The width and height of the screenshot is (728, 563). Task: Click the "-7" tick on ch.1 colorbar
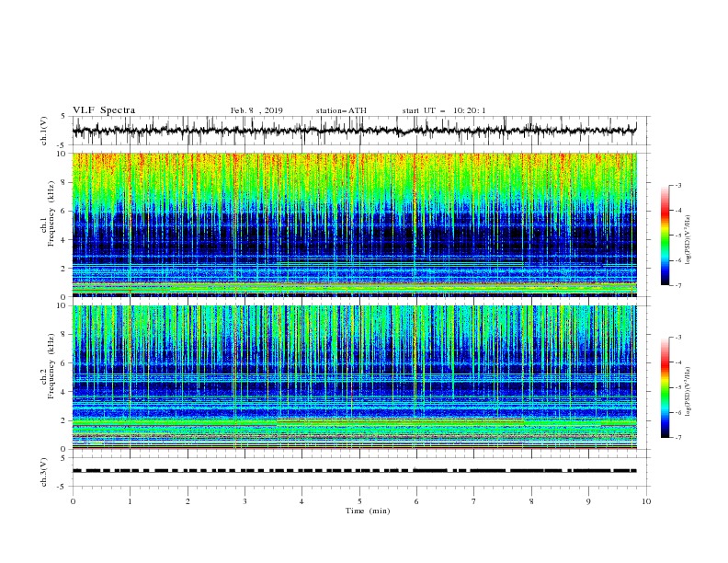(678, 285)
